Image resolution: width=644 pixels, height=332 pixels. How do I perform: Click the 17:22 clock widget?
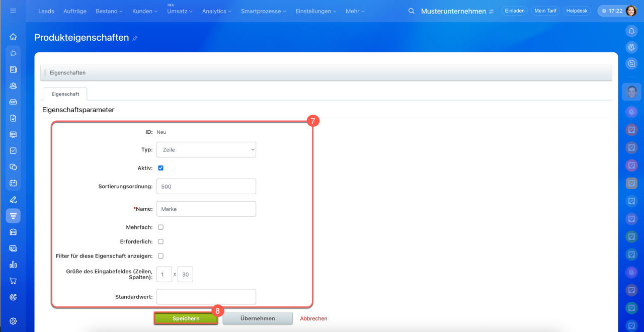[x=612, y=11]
